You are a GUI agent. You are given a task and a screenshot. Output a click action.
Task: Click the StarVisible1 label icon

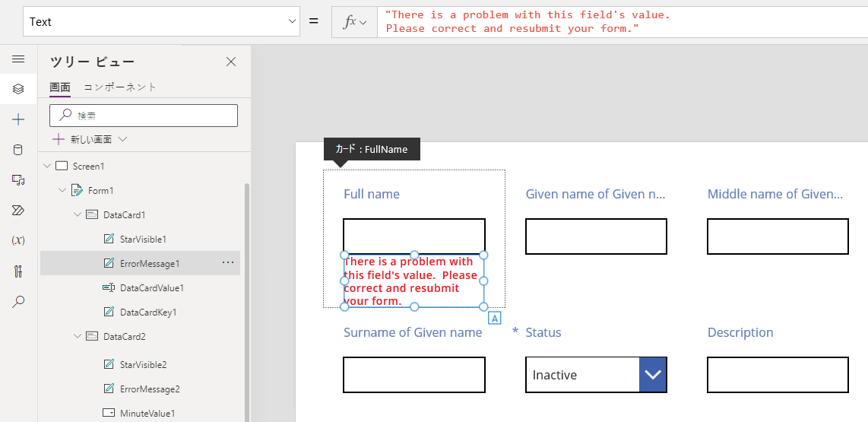[109, 240]
